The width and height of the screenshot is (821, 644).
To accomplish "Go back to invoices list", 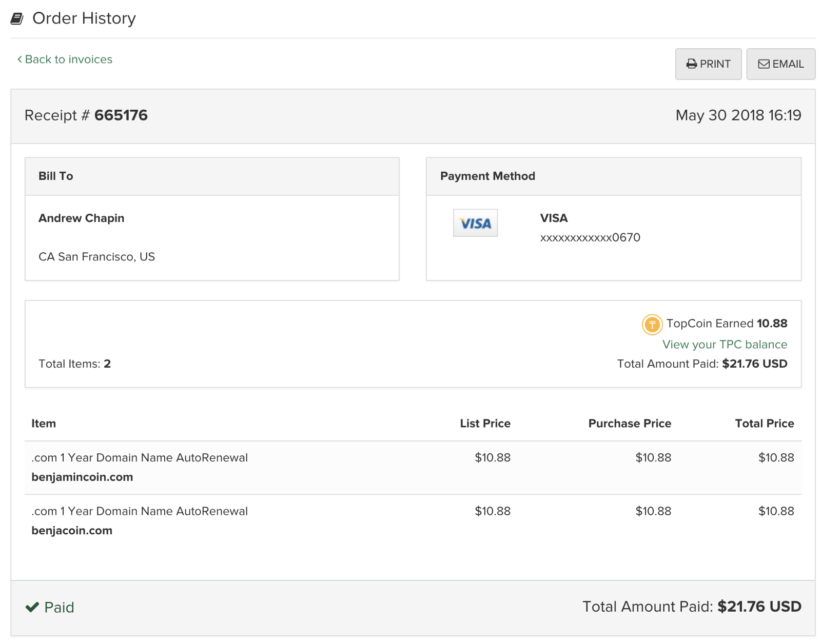I will 68,59.
